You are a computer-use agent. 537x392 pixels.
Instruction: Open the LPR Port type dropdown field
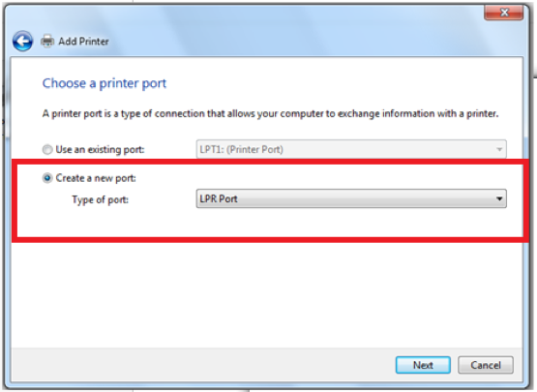351,198
